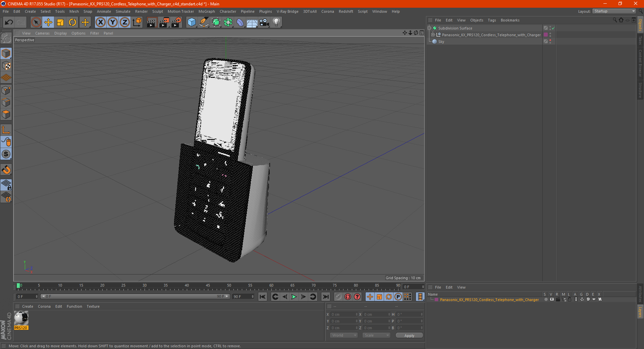Screen dimensions: 644x349
Task: Play the animation forward
Action: 294,297
